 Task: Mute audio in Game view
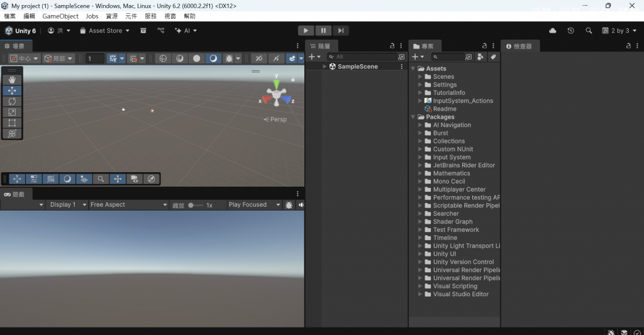[x=301, y=205]
